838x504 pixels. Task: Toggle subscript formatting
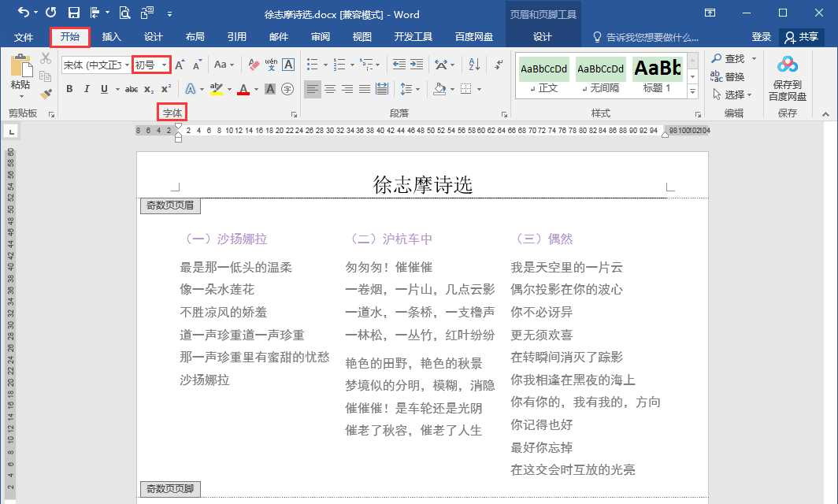pos(149,89)
